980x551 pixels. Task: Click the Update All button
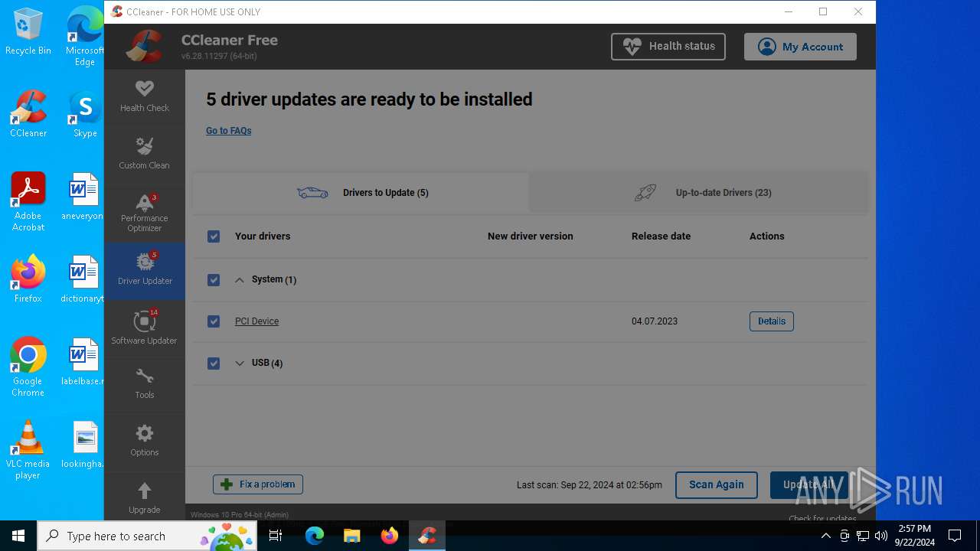coord(809,484)
